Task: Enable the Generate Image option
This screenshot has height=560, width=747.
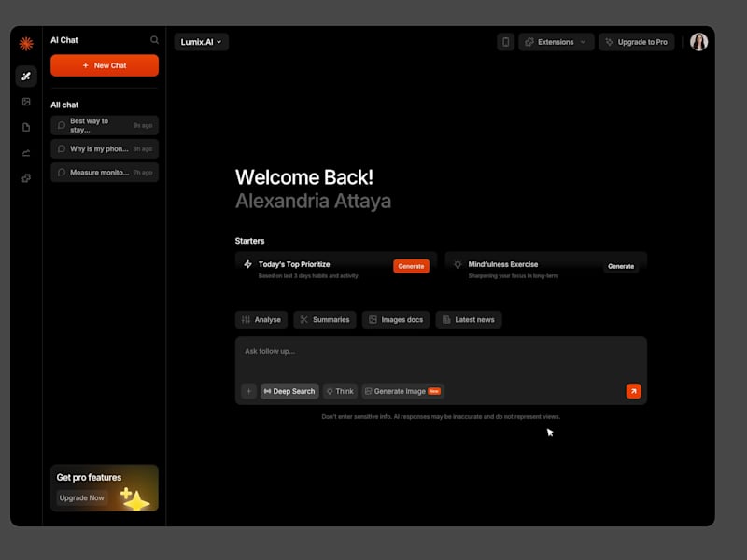Action: (x=401, y=391)
